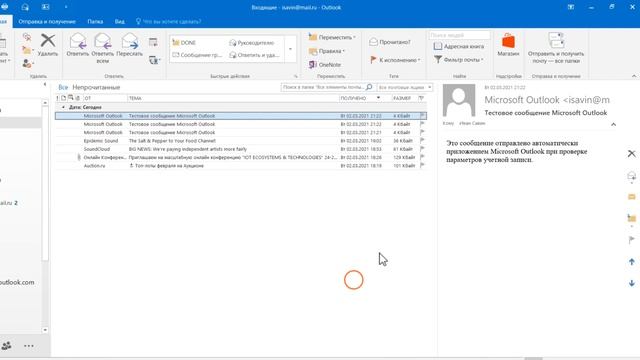
Task: Click the DONE quick step
Action: [184, 42]
